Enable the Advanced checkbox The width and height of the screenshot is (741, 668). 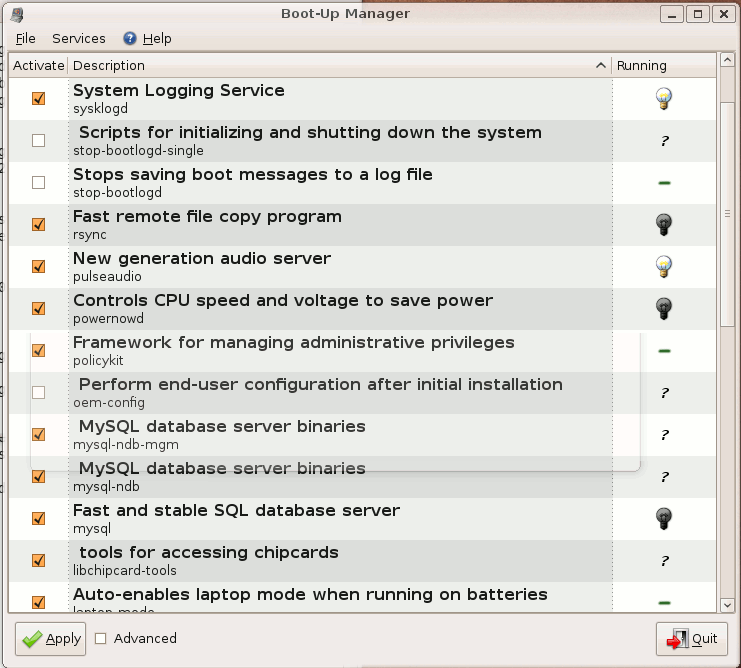101,638
